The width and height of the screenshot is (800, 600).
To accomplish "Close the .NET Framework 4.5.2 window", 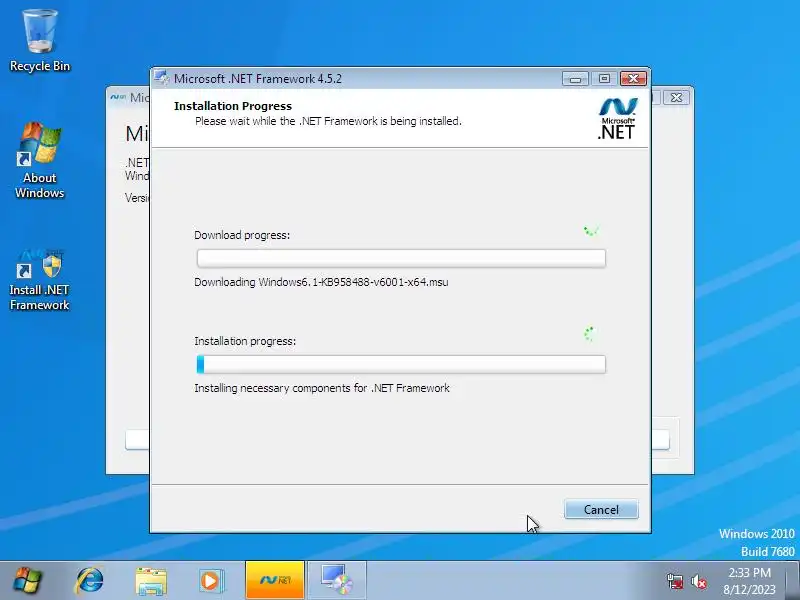I will click(x=634, y=79).
